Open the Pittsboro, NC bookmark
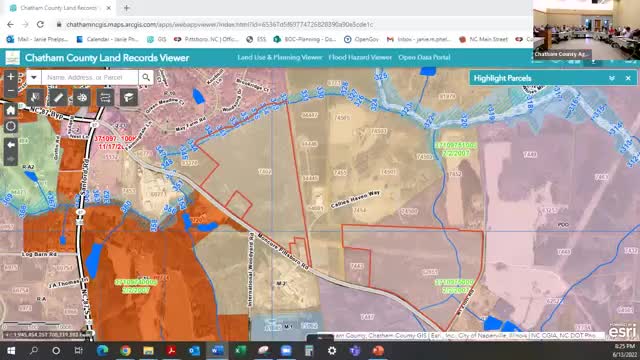Viewport: 640px width, 360px height. tap(206, 39)
